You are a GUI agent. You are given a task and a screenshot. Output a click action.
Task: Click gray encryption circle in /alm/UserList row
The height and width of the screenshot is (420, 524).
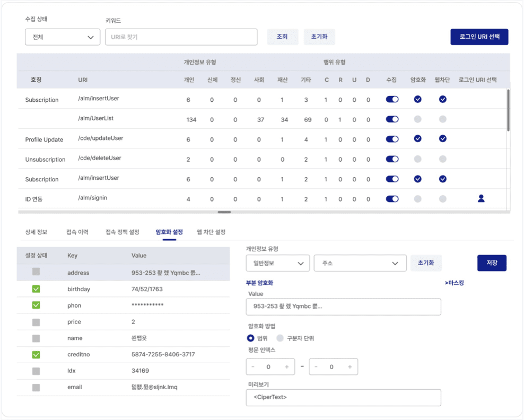click(x=417, y=119)
